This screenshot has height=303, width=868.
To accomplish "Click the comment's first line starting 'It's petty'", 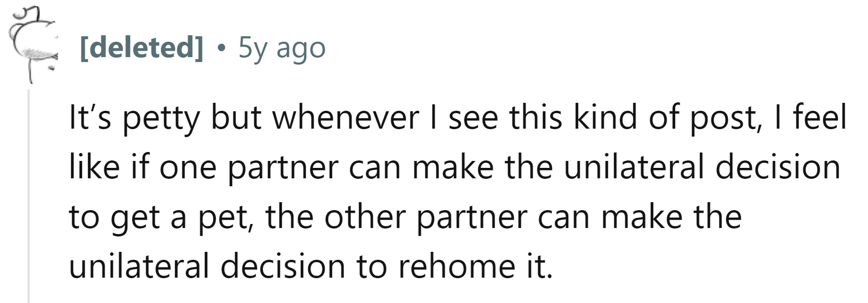I will click(457, 119).
